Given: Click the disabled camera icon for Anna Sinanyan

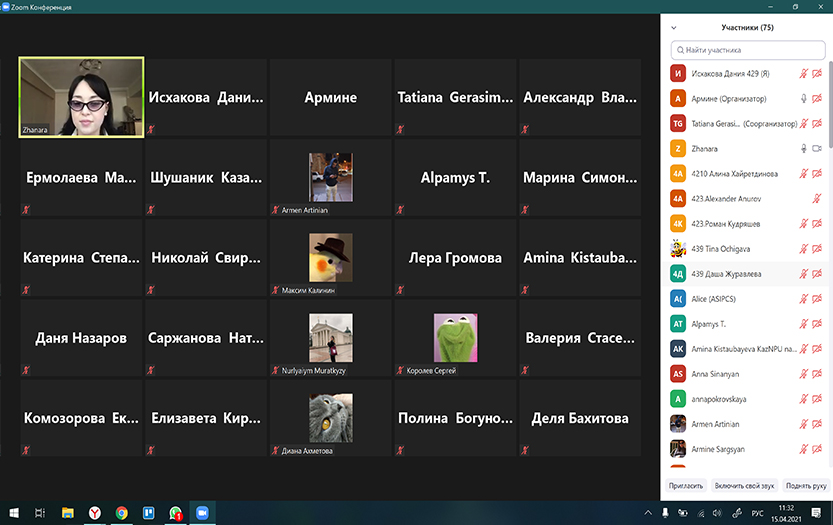Looking at the screenshot, I should 817,373.
